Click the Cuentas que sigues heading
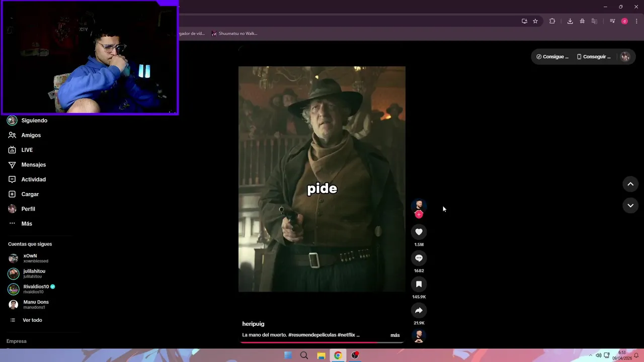The image size is (644, 362). click(x=30, y=244)
